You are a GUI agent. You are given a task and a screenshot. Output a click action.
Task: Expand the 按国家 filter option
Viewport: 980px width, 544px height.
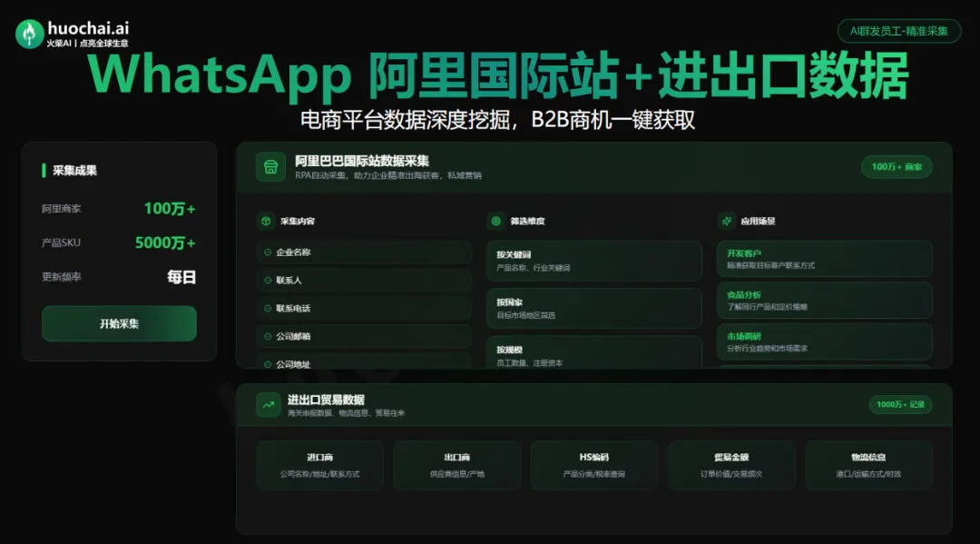pos(593,309)
